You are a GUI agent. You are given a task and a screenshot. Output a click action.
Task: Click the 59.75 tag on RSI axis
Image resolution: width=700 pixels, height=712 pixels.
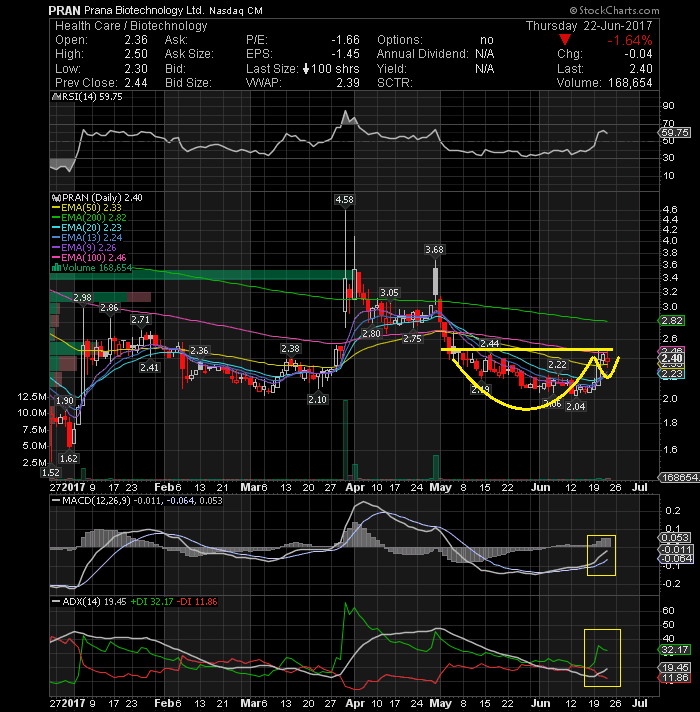675,133
